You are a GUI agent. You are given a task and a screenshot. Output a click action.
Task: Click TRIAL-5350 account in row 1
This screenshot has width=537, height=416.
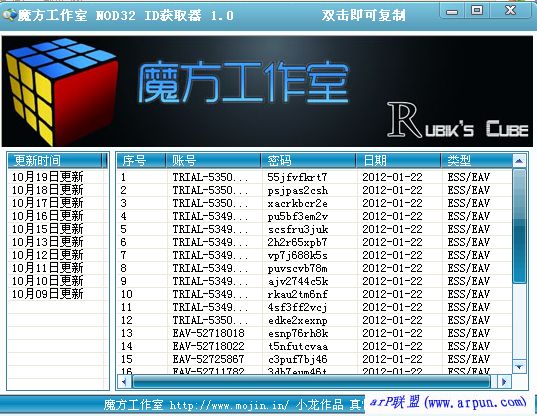click(x=210, y=177)
